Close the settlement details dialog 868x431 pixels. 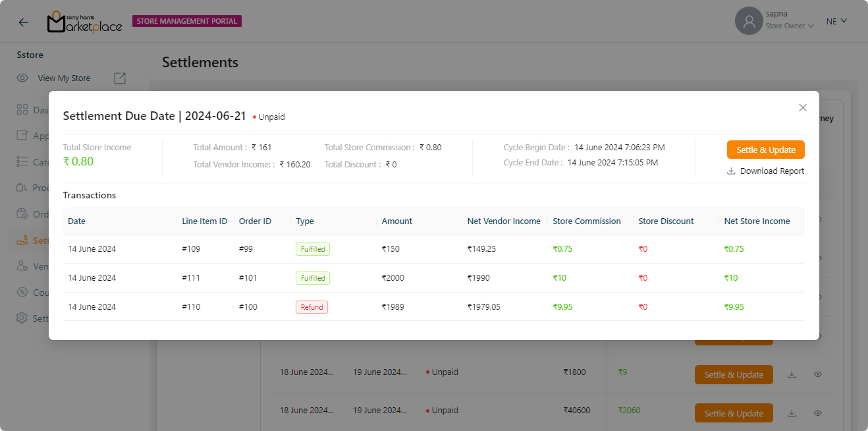coord(802,107)
